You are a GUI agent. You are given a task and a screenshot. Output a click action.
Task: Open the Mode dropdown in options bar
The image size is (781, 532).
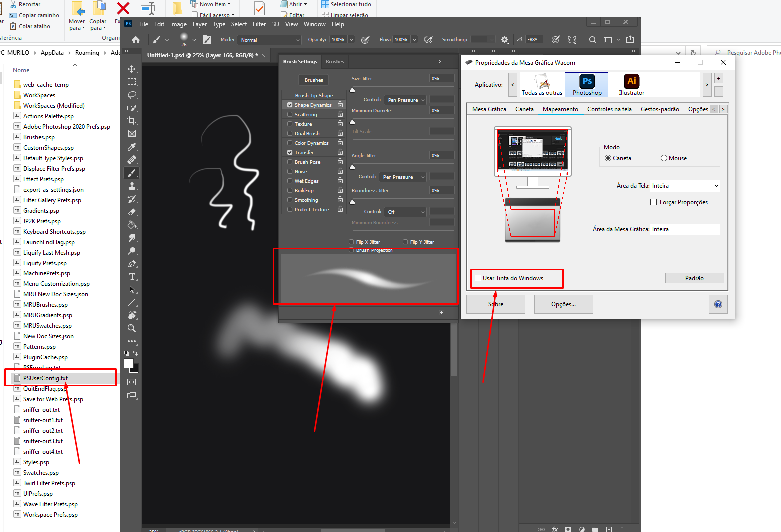click(269, 40)
